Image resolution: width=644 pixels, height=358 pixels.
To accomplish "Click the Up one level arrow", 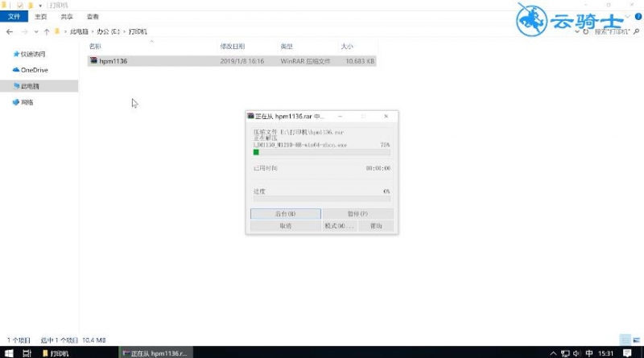I will (47, 31).
